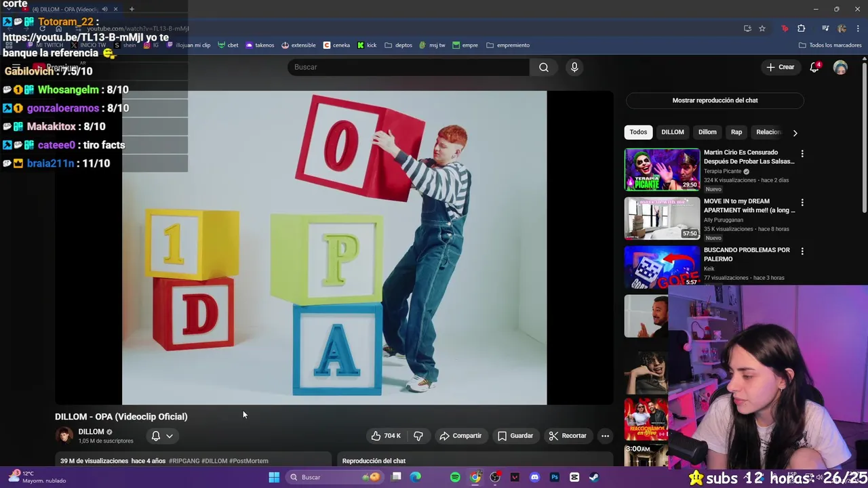Open Chrome extensions puzzle icon
The image size is (868, 488).
(802, 28)
